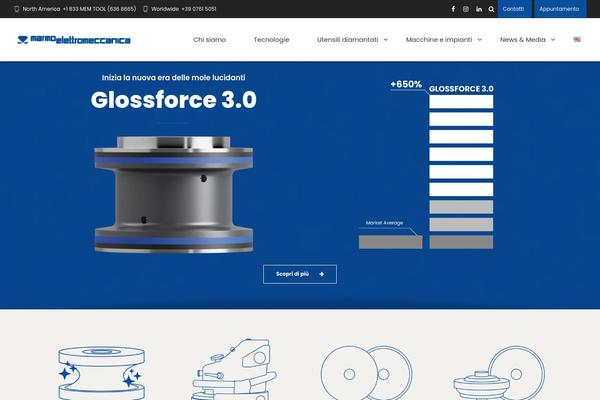Expand the News & Media chevron
Screen dimensions: 600x400
pos(553,39)
